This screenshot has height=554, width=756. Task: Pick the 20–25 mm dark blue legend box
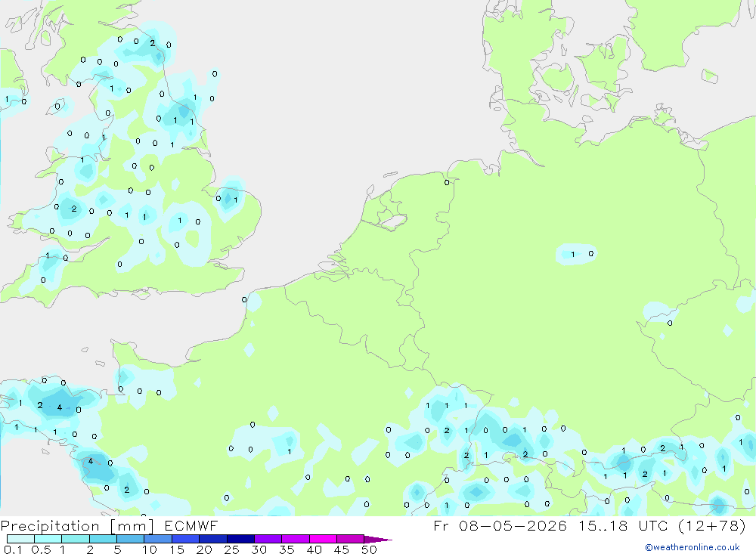(x=213, y=539)
